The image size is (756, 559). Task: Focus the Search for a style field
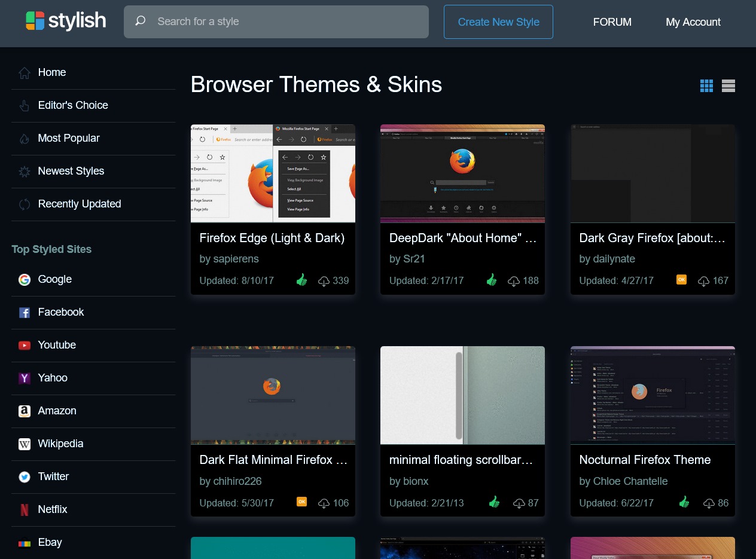(x=276, y=22)
